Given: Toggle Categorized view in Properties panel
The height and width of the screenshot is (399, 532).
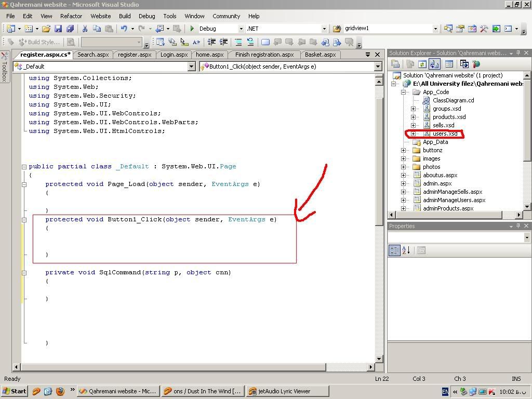Looking at the screenshot, I should 394,250.
